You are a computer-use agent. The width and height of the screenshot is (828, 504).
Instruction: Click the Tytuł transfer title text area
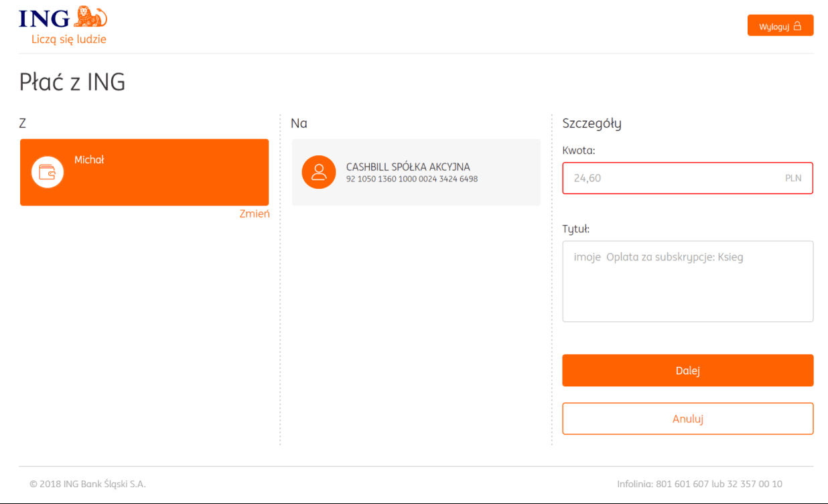tap(688, 281)
